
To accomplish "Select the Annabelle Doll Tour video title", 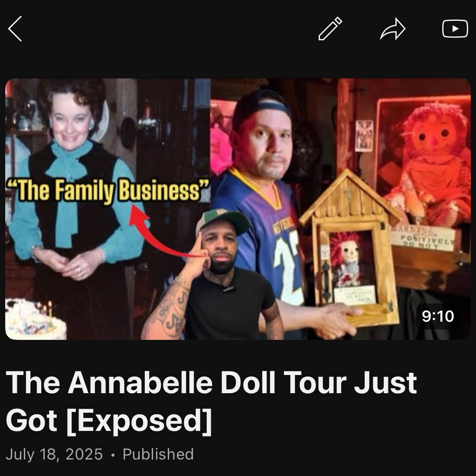I will (211, 401).
